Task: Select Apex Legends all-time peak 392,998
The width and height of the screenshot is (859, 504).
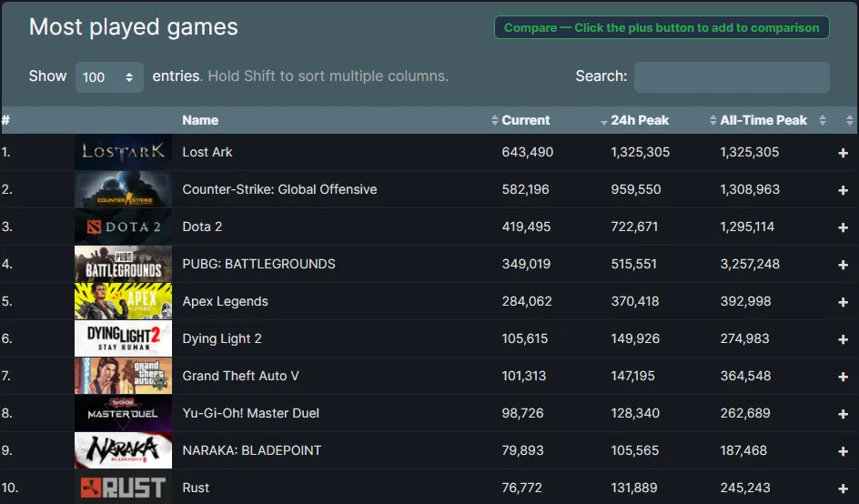Action: click(745, 301)
